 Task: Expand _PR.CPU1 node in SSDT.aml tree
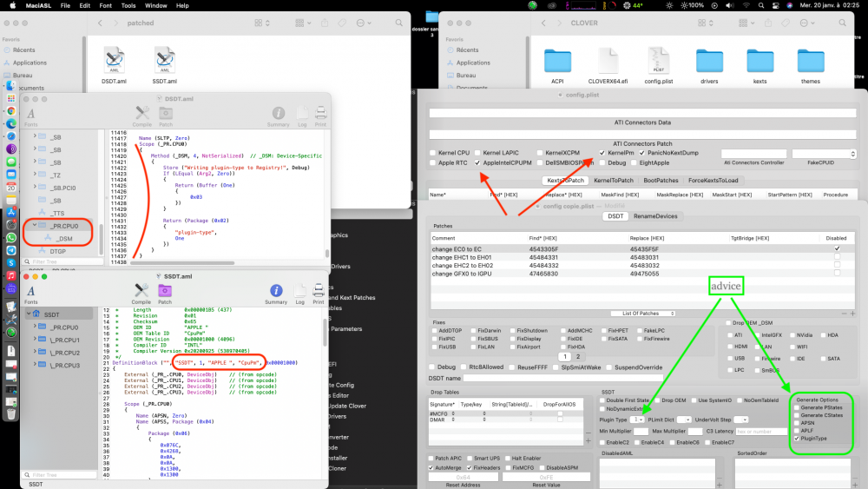pos(35,340)
